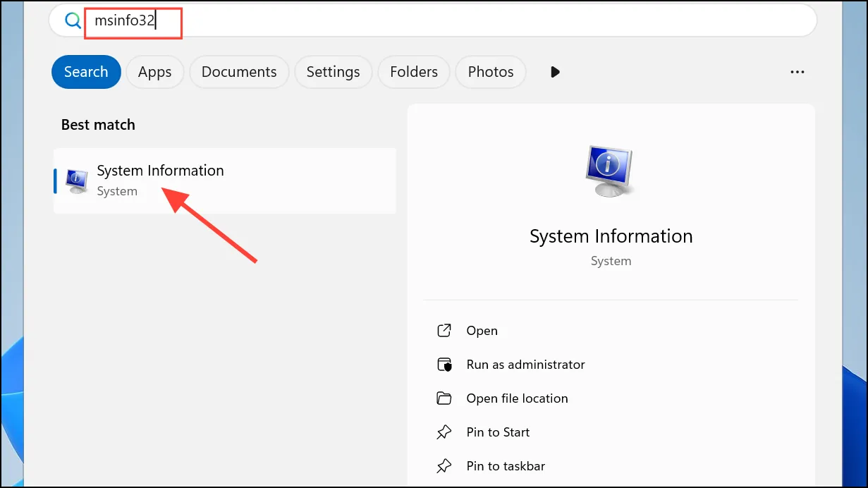Click Run as administrator
Image resolution: width=868 pixels, height=488 pixels.
[525, 365]
